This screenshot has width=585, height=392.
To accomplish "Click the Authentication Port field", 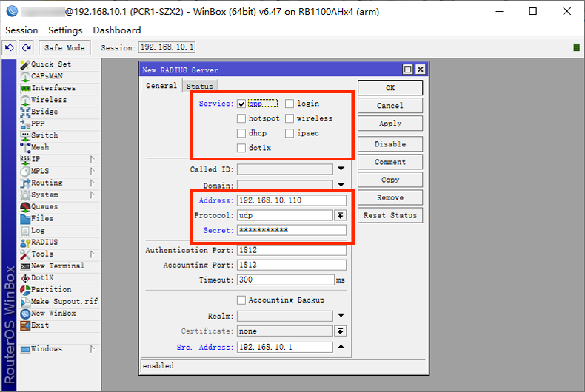I will (291, 250).
